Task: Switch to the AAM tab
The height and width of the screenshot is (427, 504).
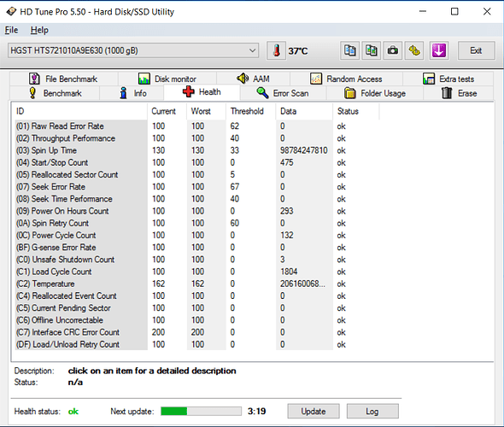Action: (x=254, y=79)
